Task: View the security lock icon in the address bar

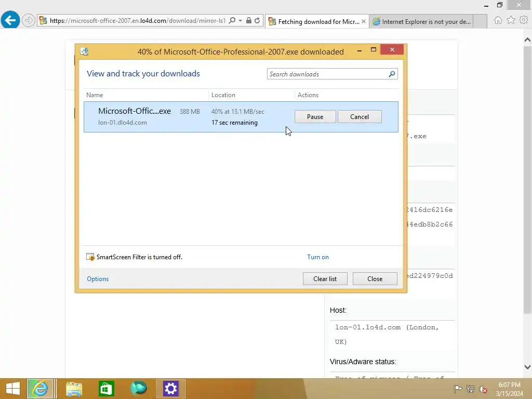Action: pyautogui.click(x=249, y=21)
